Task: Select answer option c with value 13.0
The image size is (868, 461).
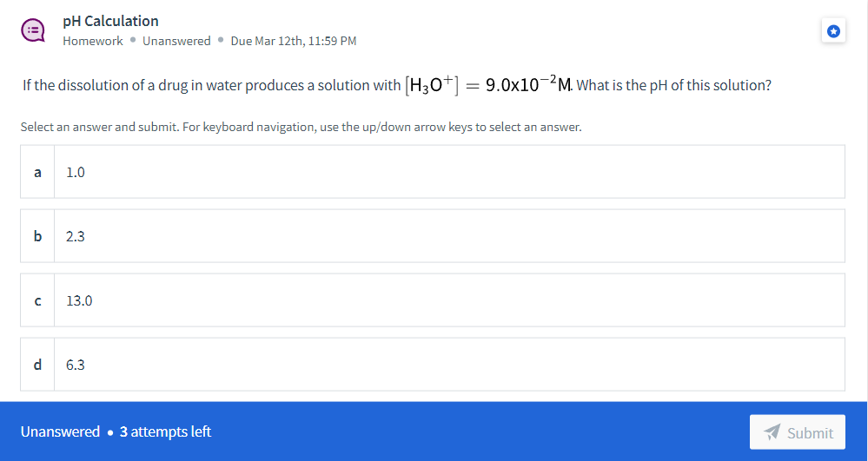Action: point(433,300)
